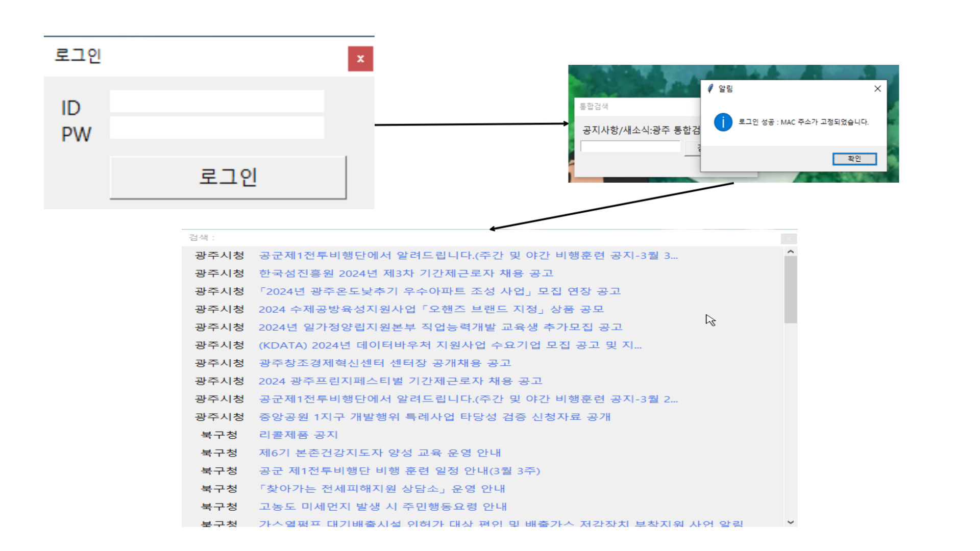Open the 중앙공원 1지구 개발행위 notice
This screenshot has height=551, width=980.
tap(434, 417)
